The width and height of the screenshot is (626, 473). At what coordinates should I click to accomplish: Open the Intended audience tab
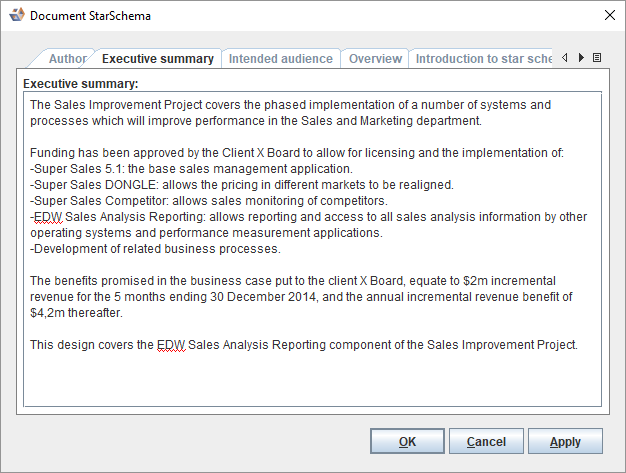click(280, 59)
